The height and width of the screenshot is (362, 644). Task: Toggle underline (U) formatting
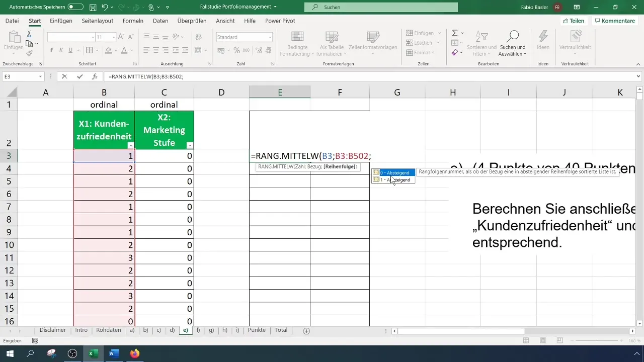click(x=70, y=50)
